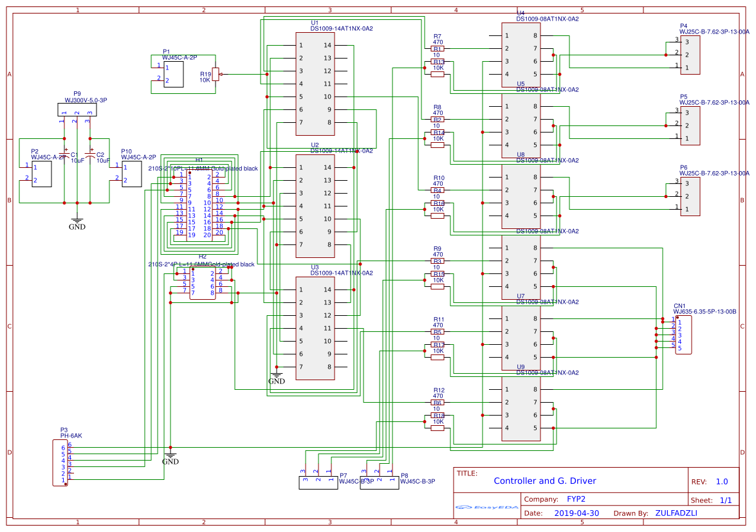The height and width of the screenshot is (532, 756).
Task: Select the P4 three-pin output connector
Action: [x=690, y=55]
